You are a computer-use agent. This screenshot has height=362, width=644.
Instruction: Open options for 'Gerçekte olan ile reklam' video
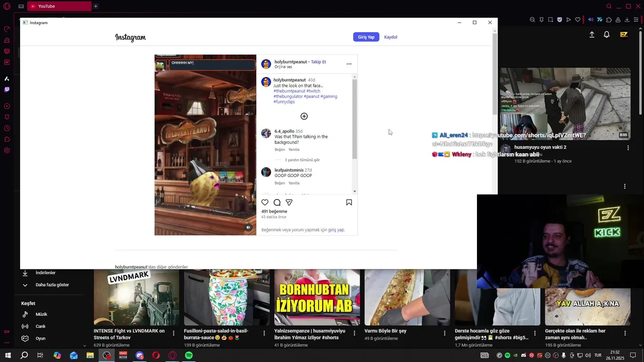625,333
